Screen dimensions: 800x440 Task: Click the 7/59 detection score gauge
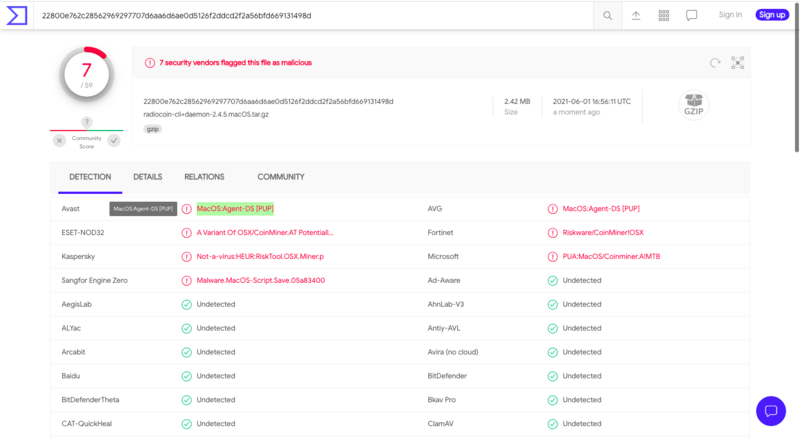(x=86, y=75)
